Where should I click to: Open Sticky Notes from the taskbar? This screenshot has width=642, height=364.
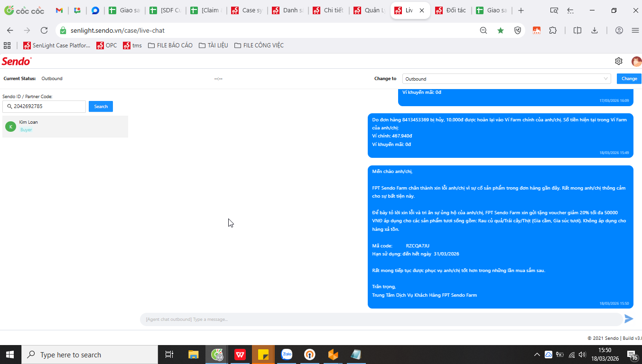pyautogui.click(x=263, y=355)
